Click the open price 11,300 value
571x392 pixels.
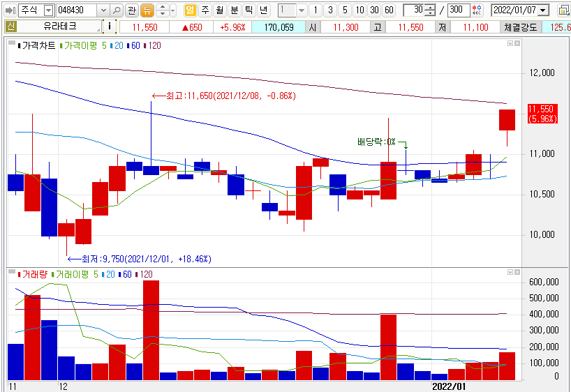[x=346, y=27]
